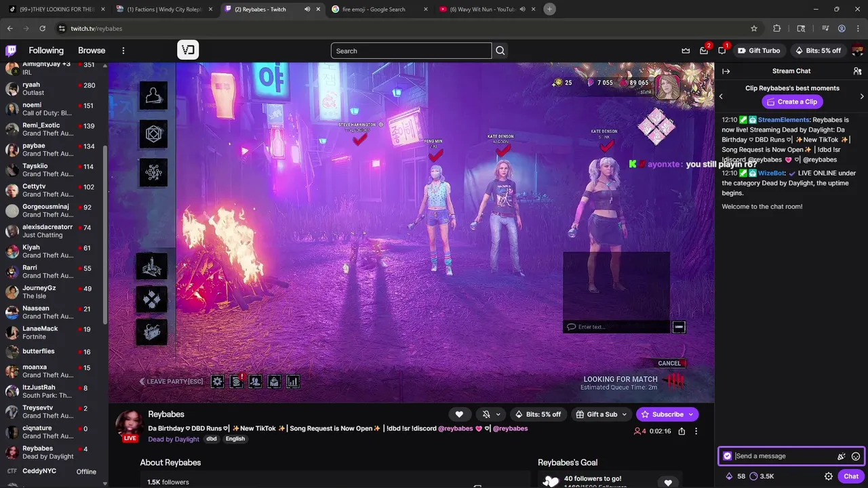The width and height of the screenshot is (868, 488).
Task: Click the browser address bar URL
Action: coord(96,28)
